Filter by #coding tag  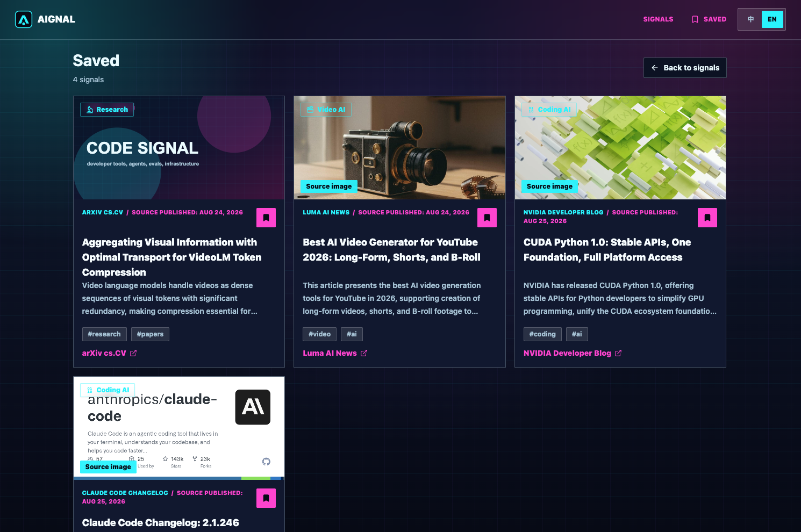[x=542, y=334]
